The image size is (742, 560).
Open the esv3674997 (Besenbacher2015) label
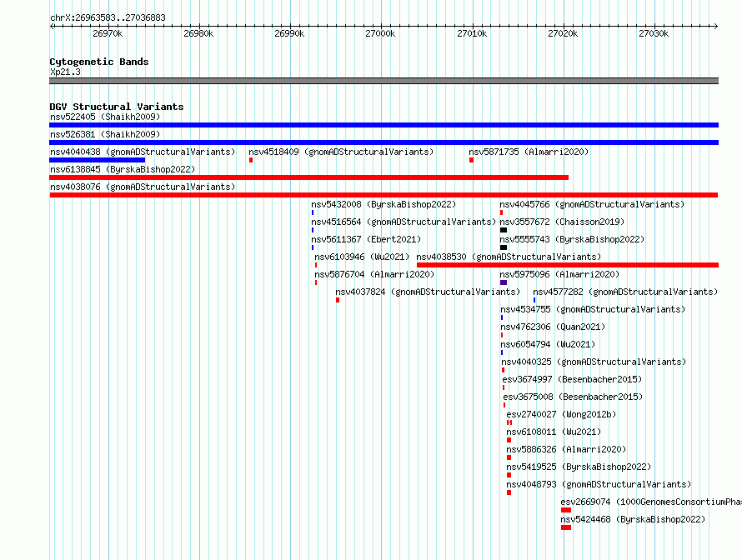tap(572, 379)
